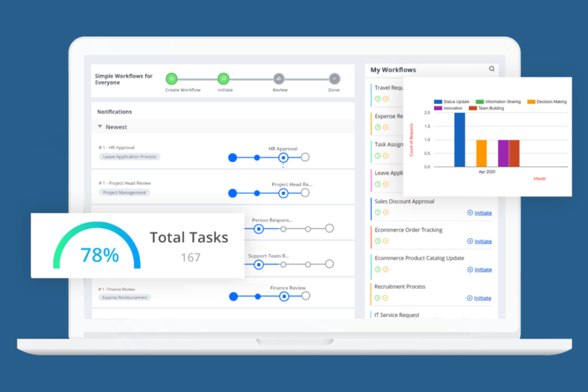Click the search icon in My Workflows panel
Viewport: 588px width, 392px height.
point(492,68)
